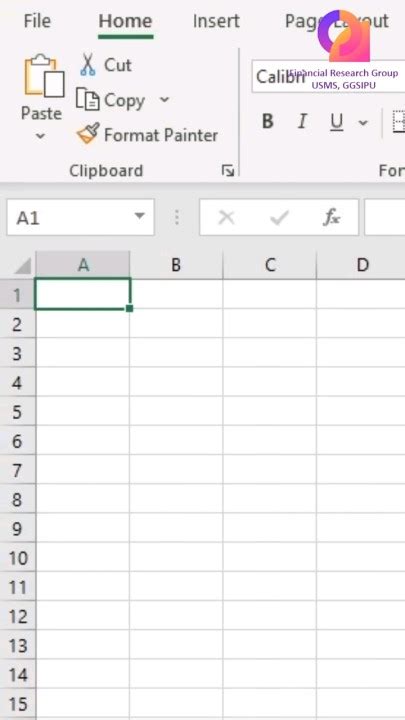Open the Insert Function fx icon
The height and width of the screenshot is (720, 405).
331,217
